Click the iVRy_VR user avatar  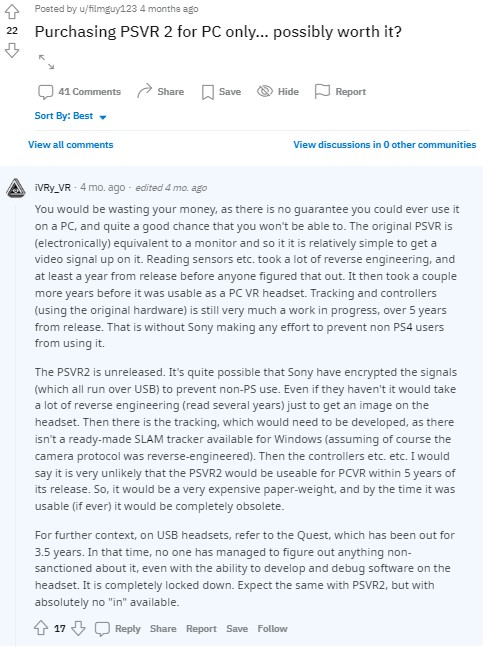[x=16, y=188]
